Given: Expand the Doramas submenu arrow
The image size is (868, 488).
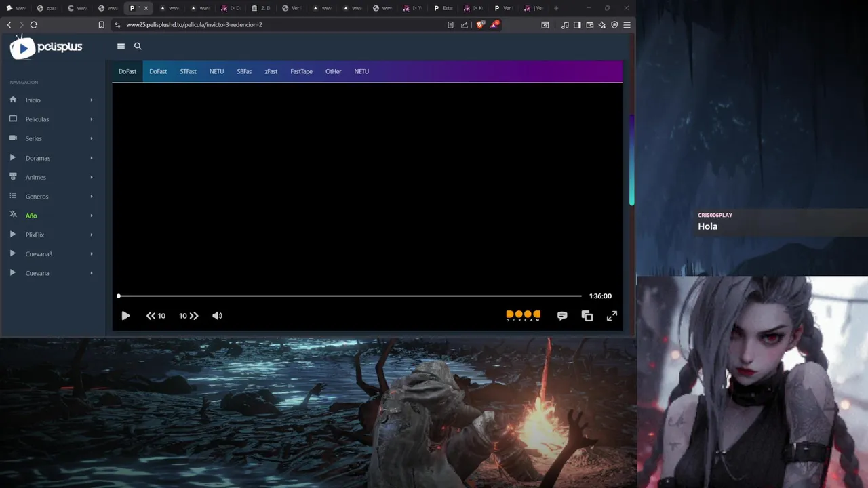Looking at the screenshot, I should point(92,158).
